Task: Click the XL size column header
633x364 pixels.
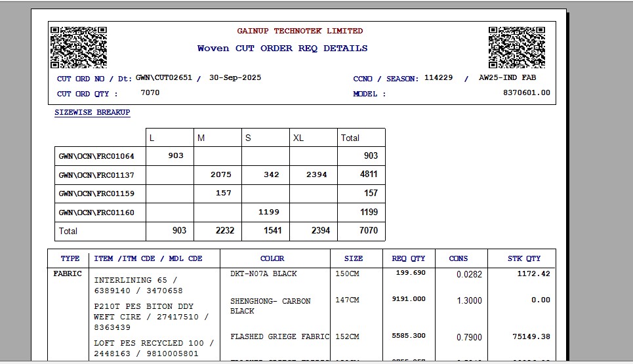Action: pos(298,138)
